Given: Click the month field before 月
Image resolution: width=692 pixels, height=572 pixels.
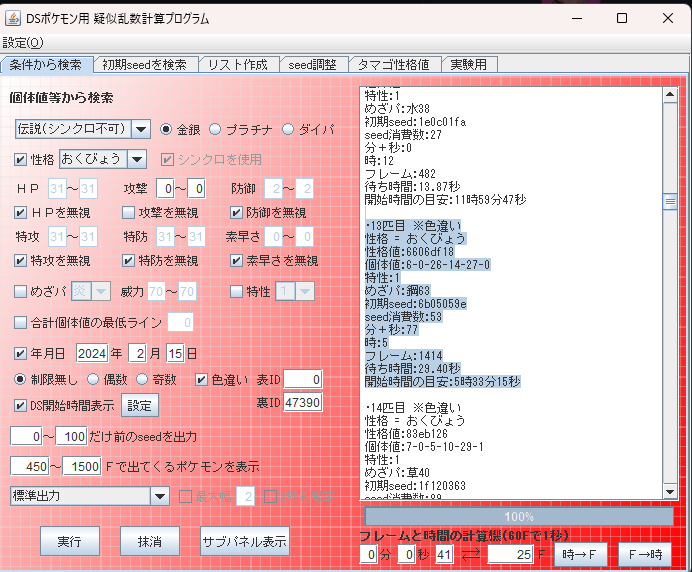Looking at the screenshot, I should click(137, 354).
